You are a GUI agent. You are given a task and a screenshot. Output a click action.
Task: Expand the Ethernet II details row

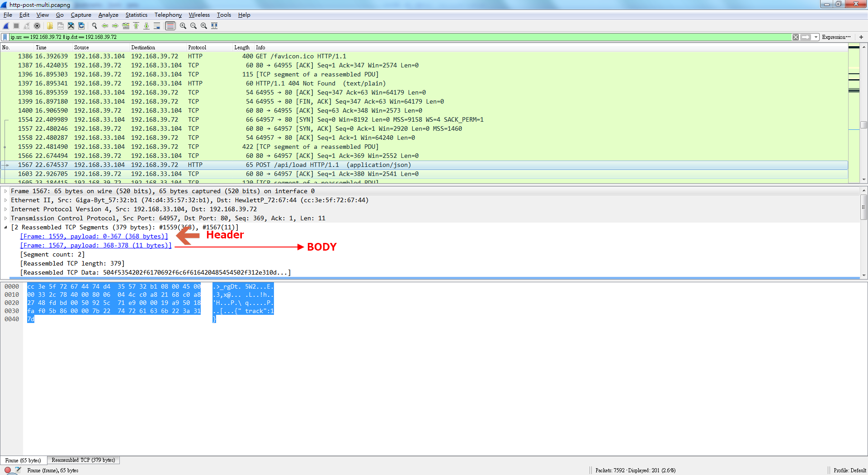click(x=5, y=200)
